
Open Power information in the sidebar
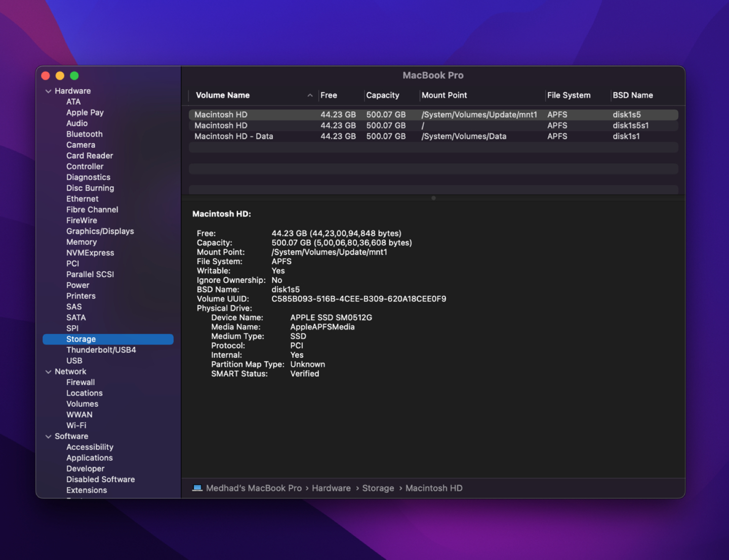(78, 285)
